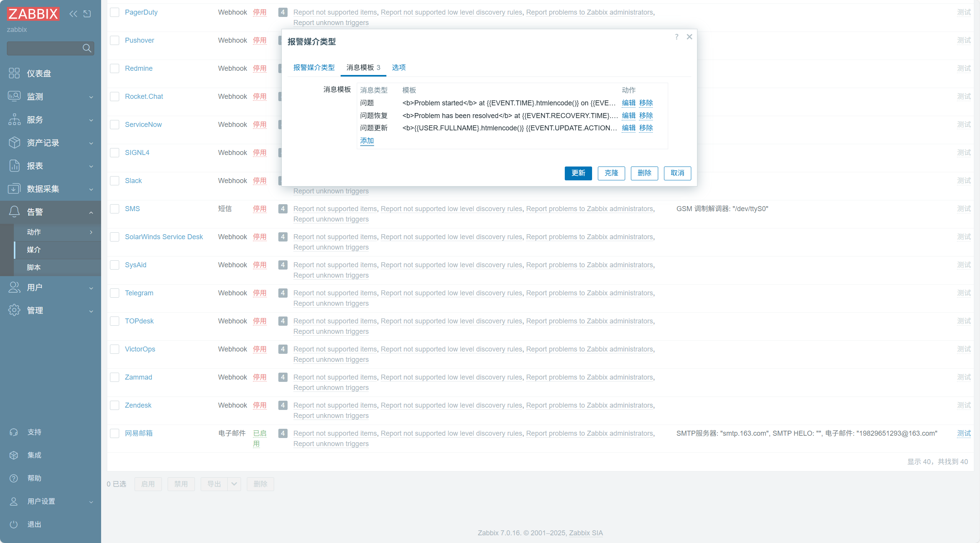Collapse sidebar with double-chevron icon

point(73,14)
